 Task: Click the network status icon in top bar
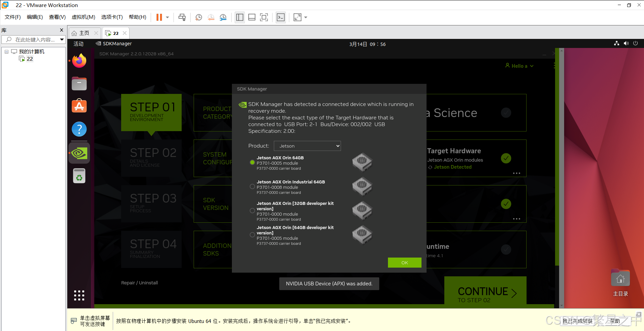pos(616,43)
